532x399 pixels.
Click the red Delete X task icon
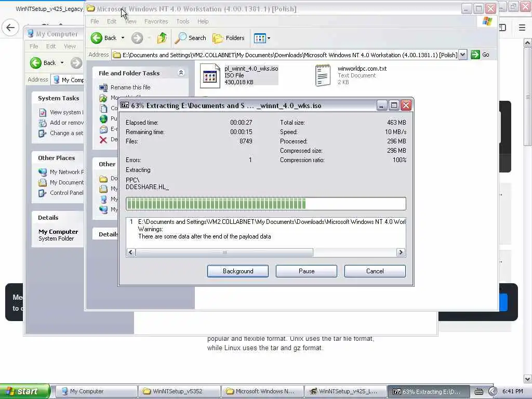(x=103, y=139)
